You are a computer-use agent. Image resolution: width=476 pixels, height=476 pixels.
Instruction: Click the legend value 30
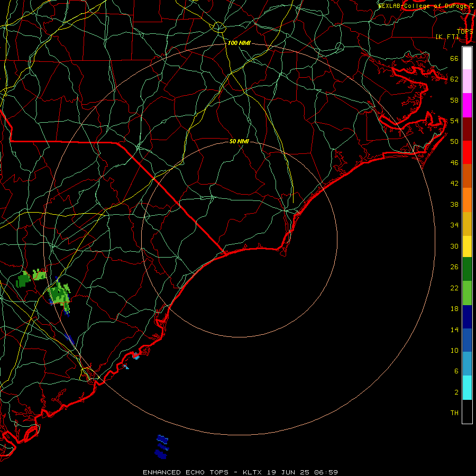coord(454,246)
